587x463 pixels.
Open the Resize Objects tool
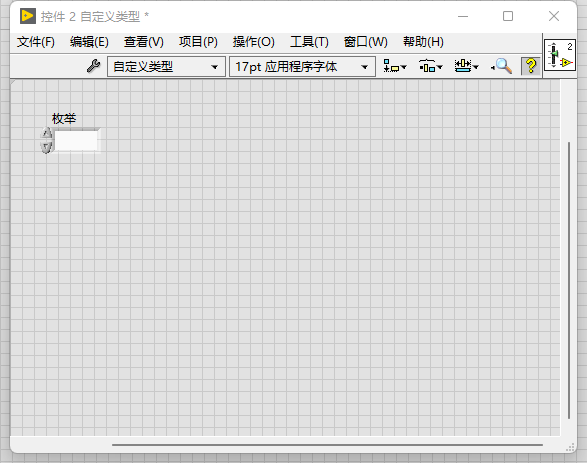click(466, 66)
